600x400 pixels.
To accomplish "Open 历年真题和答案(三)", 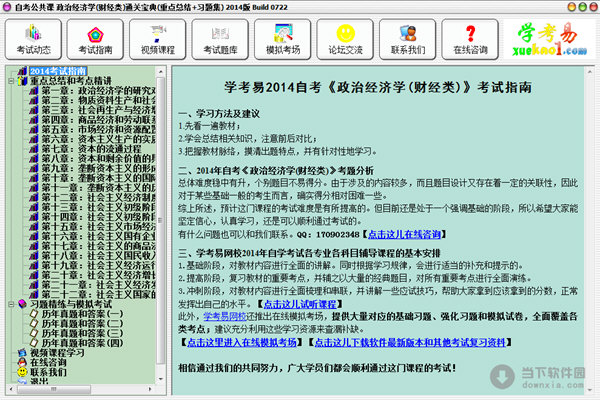I will click(x=82, y=333).
